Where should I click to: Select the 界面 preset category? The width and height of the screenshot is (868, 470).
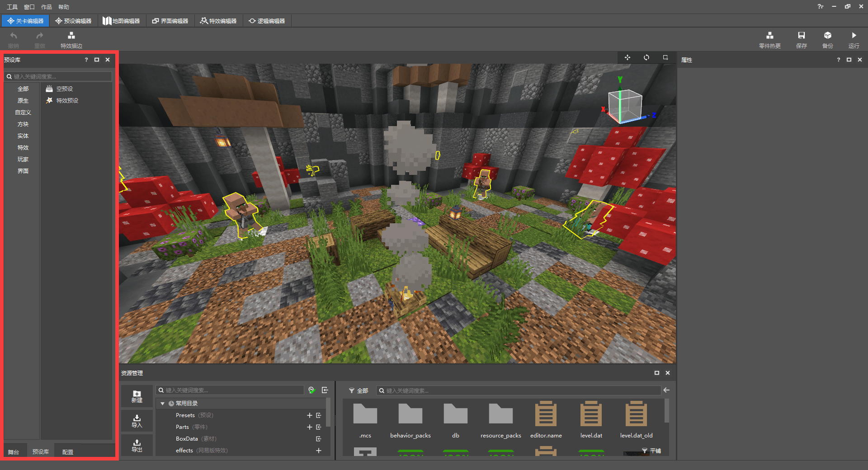coord(23,171)
